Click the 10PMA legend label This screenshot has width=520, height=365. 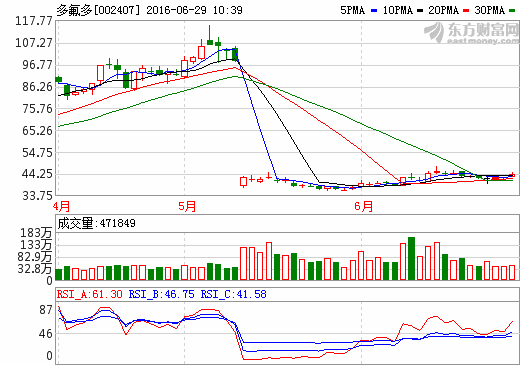[x=398, y=10]
